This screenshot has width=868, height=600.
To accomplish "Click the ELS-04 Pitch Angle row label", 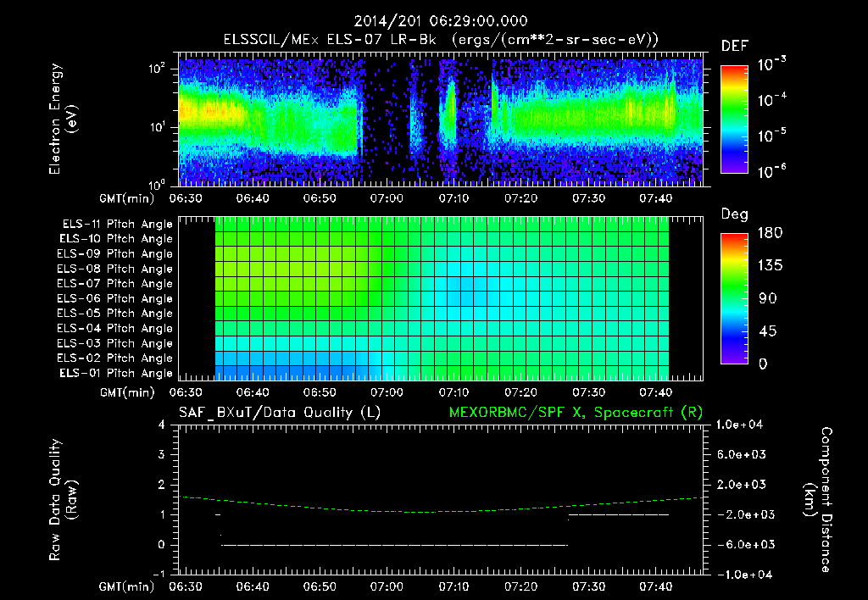I will (114, 328).
